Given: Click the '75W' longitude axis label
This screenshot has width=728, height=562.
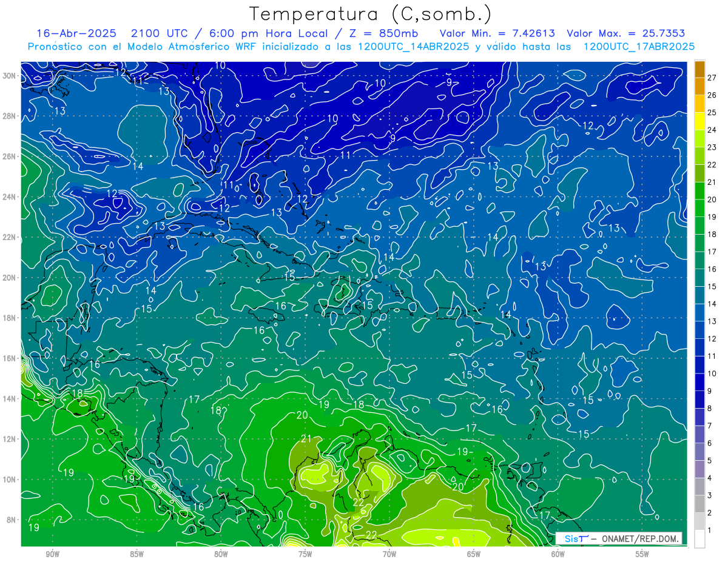Looking at the screenshot, I should coord(305,554).
